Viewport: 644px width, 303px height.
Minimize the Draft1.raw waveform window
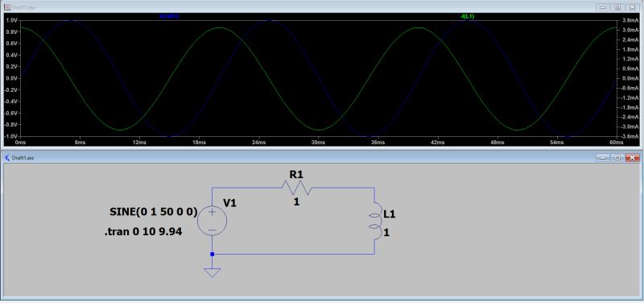pyautogui.click(x=602, y=7)
